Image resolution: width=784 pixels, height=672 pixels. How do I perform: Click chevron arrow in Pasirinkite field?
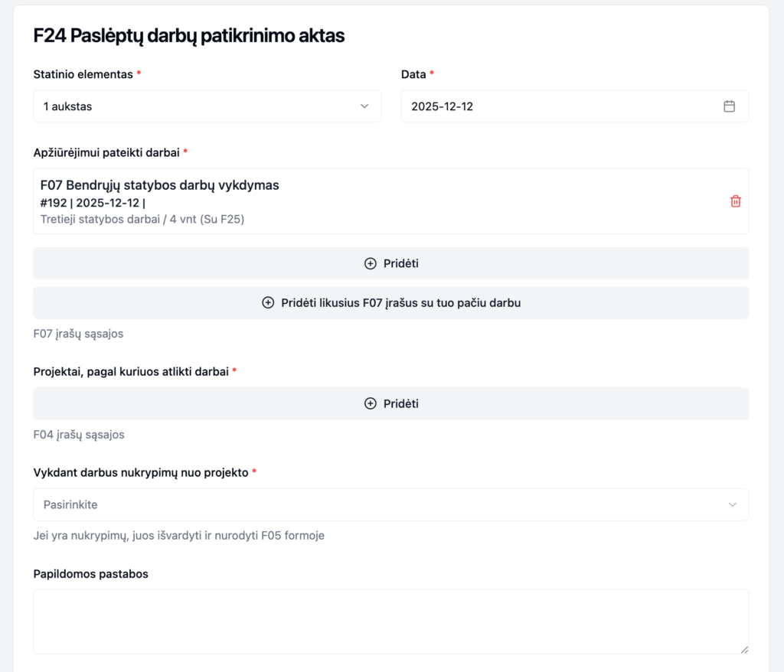[x=732, y=504]
